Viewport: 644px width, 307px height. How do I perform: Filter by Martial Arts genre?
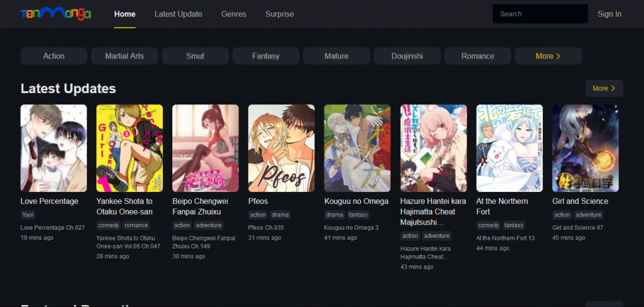125,56
